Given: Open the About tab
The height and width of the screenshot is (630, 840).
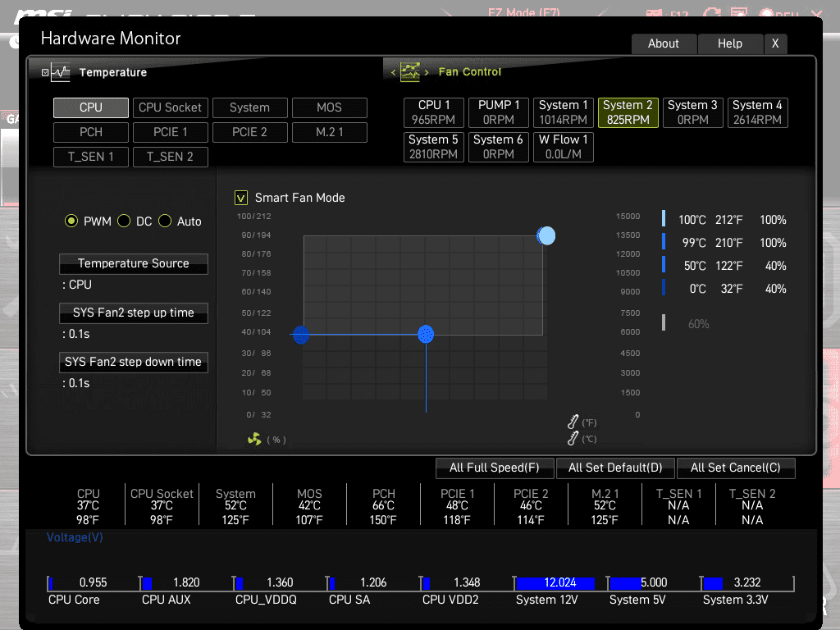Looking at the screenshot, I should [x=664, y=43].
